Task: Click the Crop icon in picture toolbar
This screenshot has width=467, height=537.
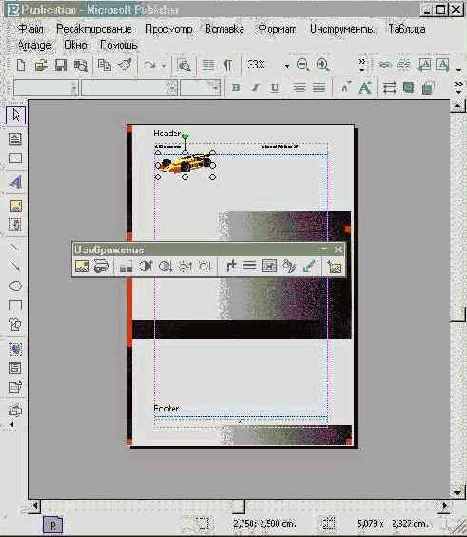Action: point(231,266)
